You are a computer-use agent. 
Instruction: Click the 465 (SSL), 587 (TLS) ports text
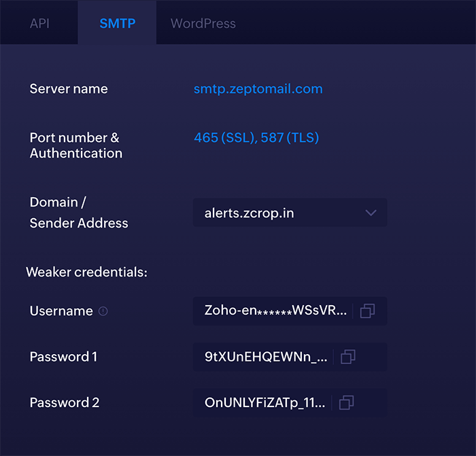(x=256, y=138)
